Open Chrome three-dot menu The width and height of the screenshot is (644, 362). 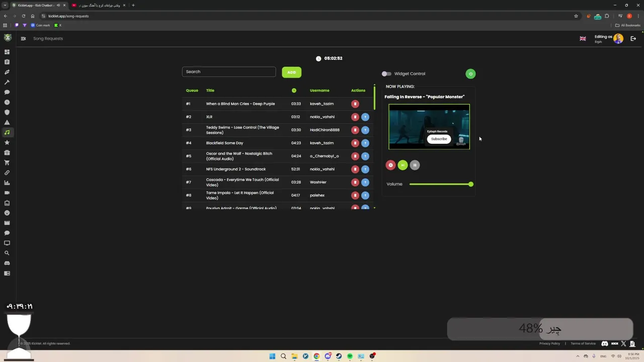coord(637,16)
